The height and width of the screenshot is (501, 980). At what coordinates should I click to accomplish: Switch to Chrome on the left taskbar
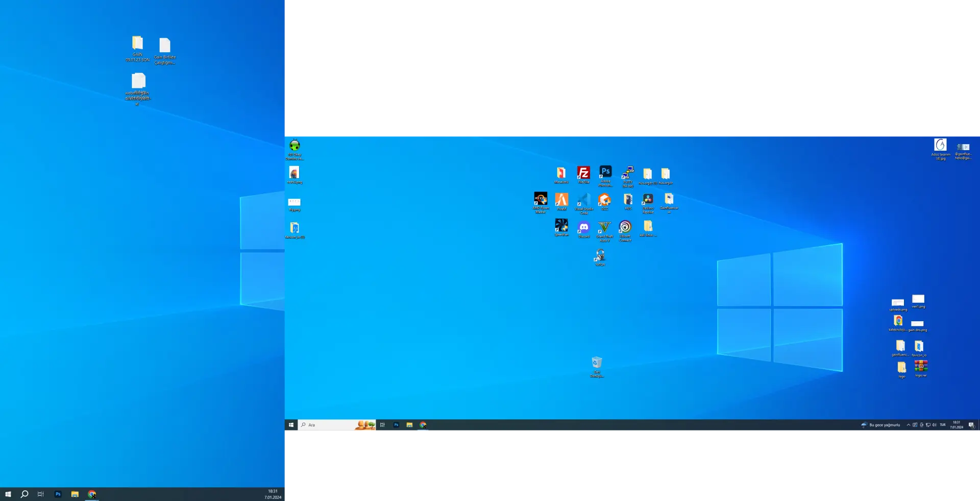tap(92, 494)
